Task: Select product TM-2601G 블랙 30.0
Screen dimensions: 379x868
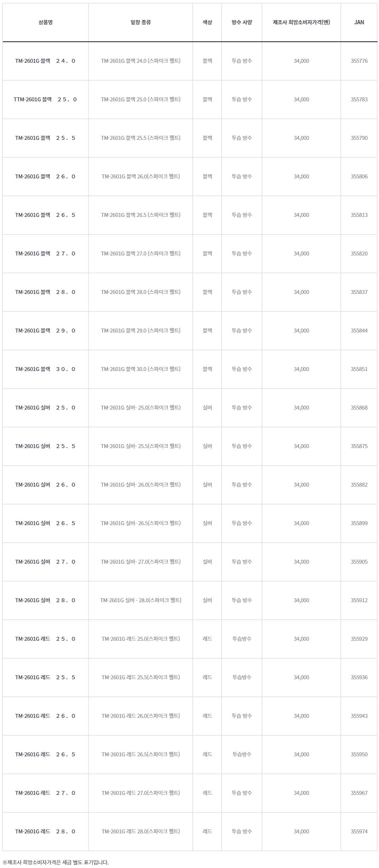Action: (45, 369)
